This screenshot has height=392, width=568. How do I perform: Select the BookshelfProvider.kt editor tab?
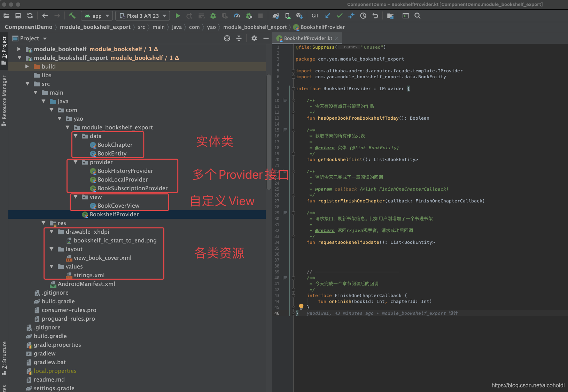click(x=308, y=38)
